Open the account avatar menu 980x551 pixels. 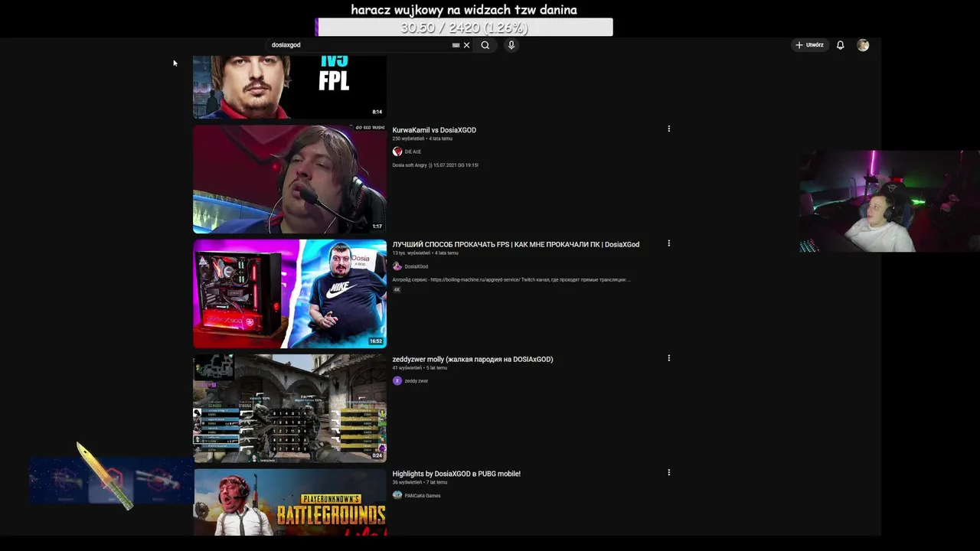coord(863,45)
